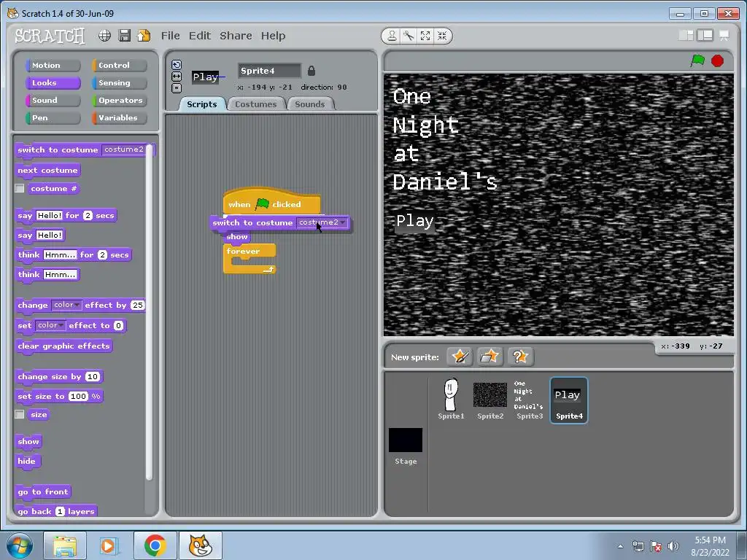Open the Help menu

click(273, 36)
